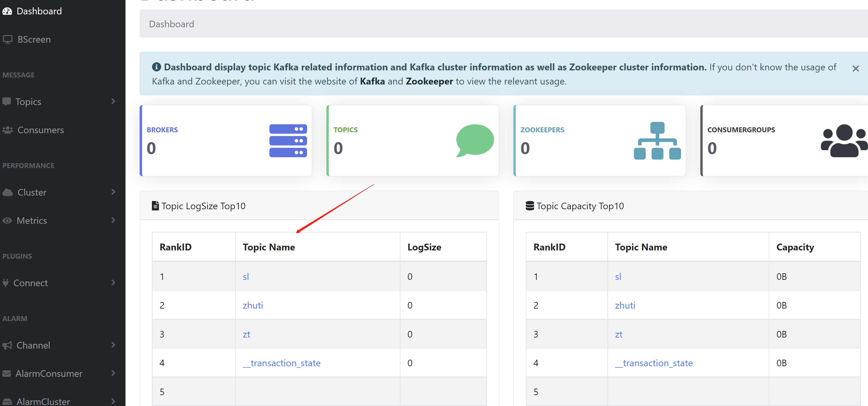Open zhuti topic in LogSize table

pos(253,305)
